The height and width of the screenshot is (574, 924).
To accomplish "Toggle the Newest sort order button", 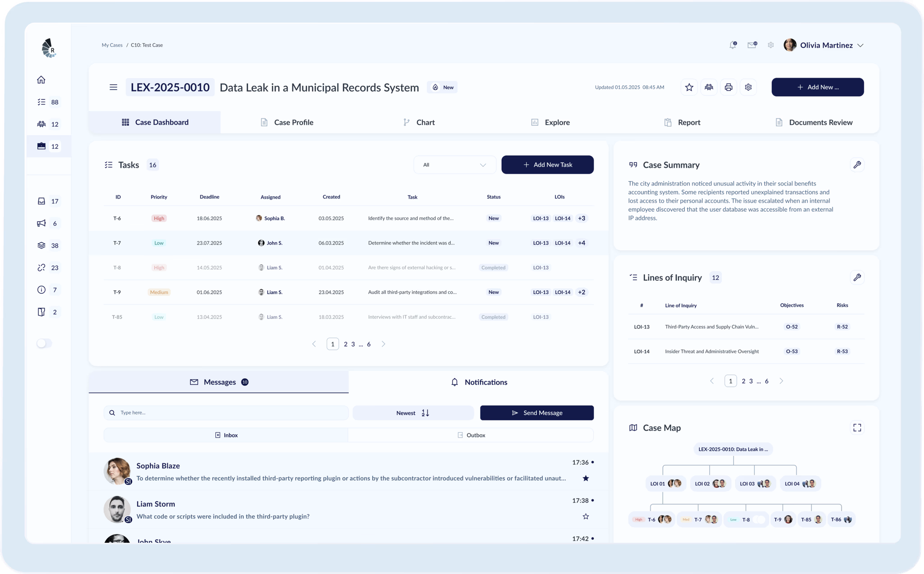I will 413,413.
